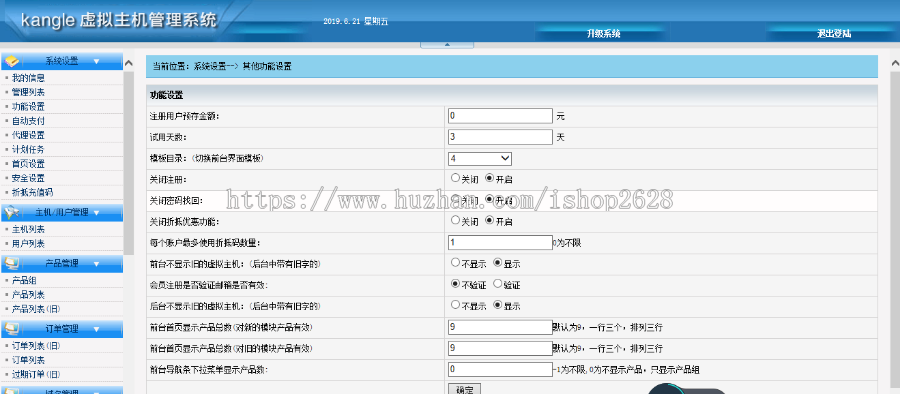Open 管理列表 in sidebar

pos(28,92)
